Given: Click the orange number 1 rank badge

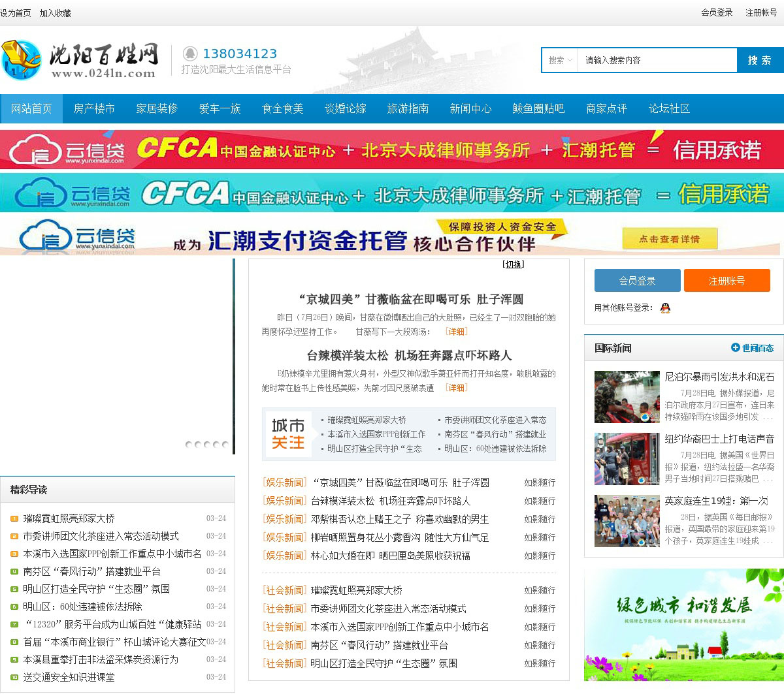Looking at the screenshot, I should pos(14,519).
